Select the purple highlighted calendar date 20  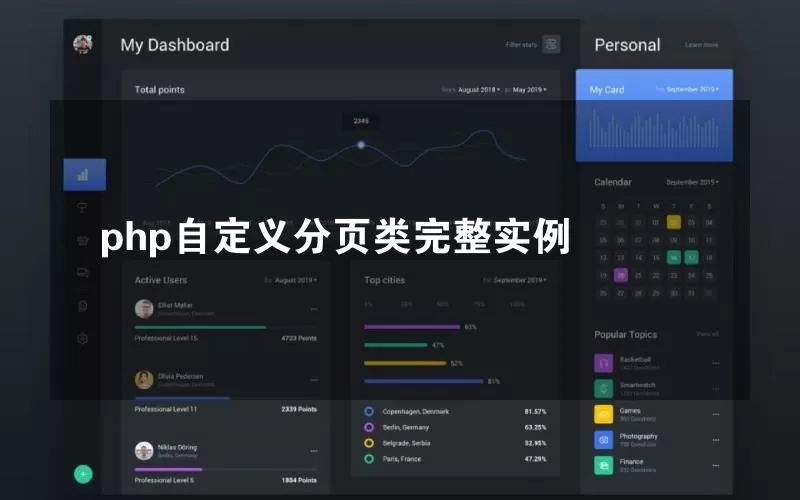pyautogui.click(x=621, y=276)
